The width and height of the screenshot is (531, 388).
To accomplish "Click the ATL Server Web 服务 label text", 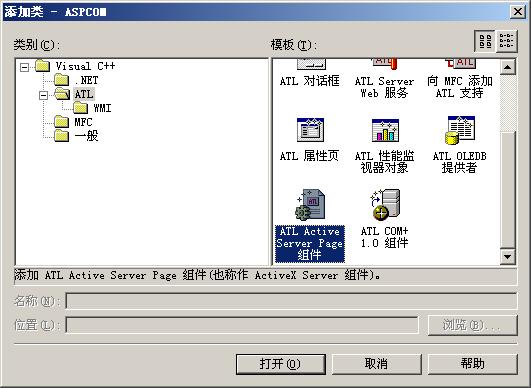I will (384, 87).
